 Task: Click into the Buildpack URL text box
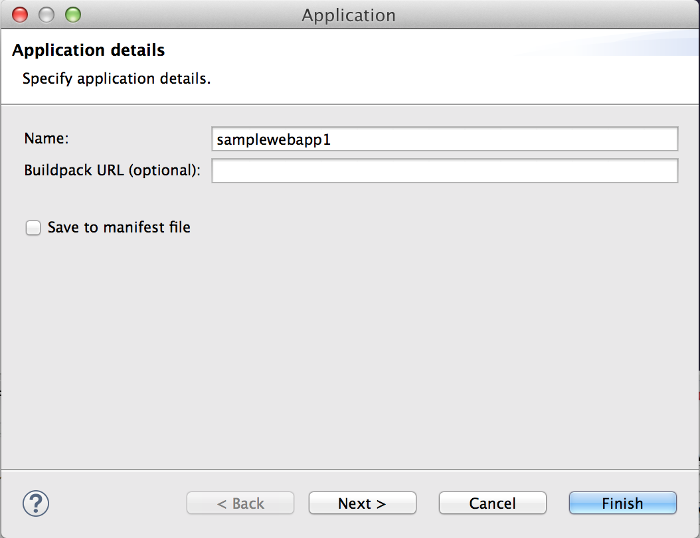click(x=444, y=171)
